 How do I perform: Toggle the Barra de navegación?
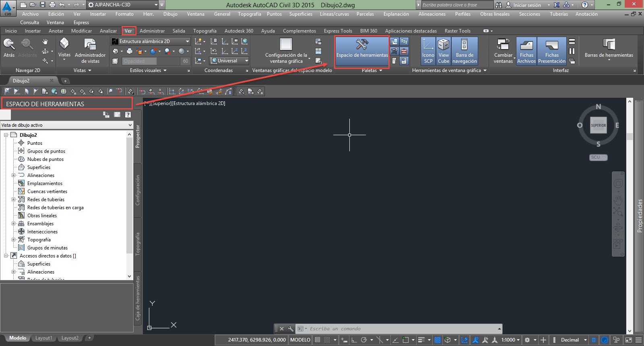click(x=464, y=51)
